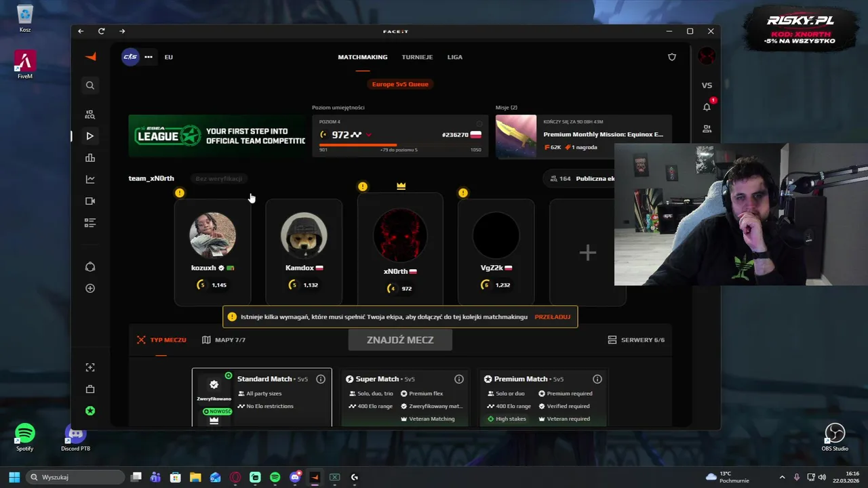Viewport: 868px width, 488px height.
Task: Open Kamdox player card
Action: pyautogui.click(x=304, y=252)
